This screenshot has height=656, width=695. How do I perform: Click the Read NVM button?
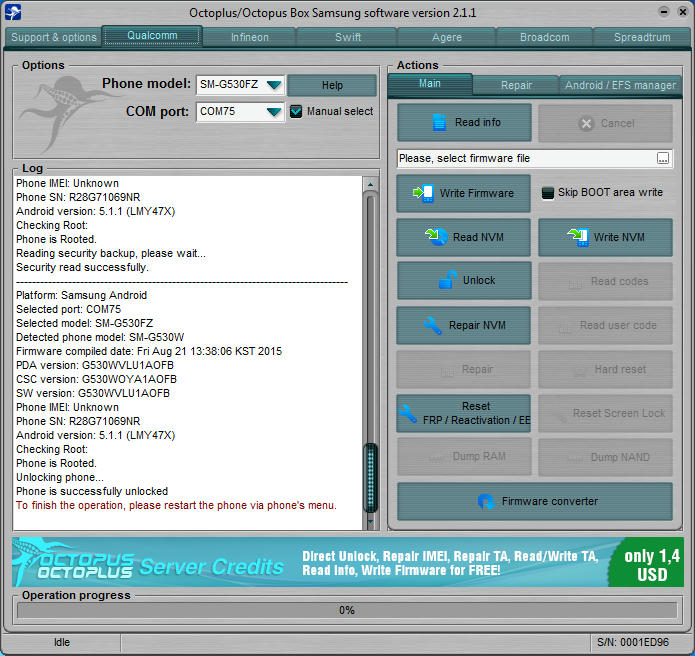click(463, 237)
